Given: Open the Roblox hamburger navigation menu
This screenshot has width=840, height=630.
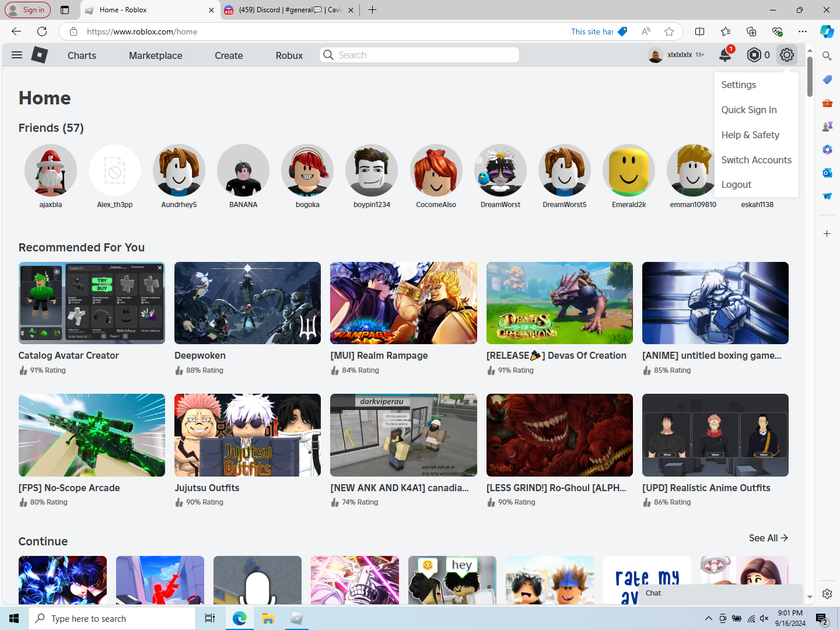Looking at the screenshot, I should [17, 55].
